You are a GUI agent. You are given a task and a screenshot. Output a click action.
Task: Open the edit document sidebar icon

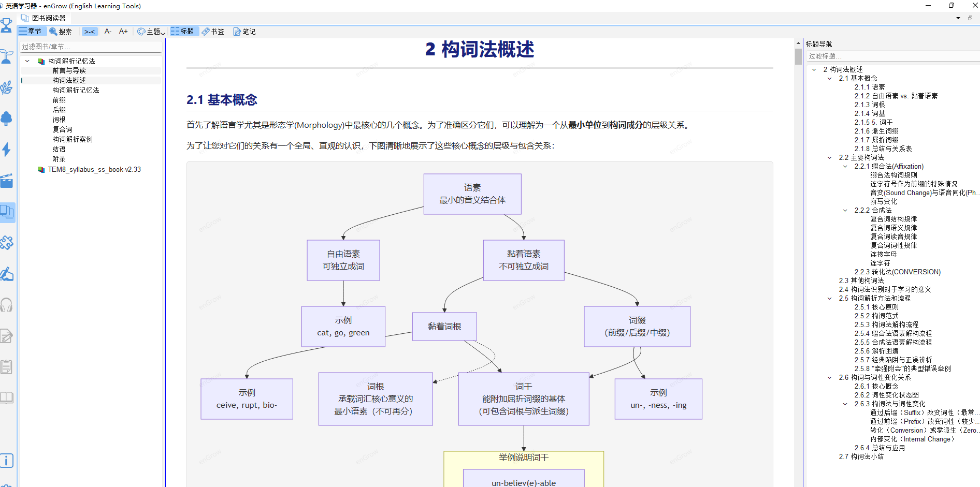[x=7, y=336]
